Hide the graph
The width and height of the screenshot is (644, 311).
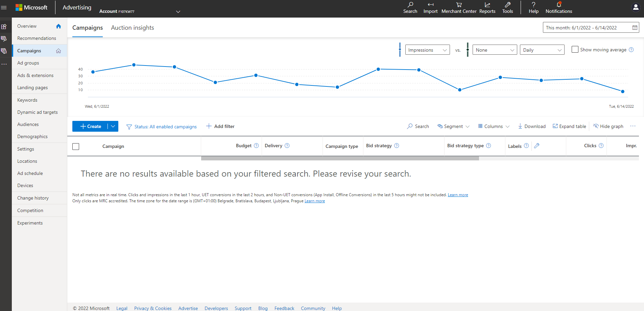608,126
